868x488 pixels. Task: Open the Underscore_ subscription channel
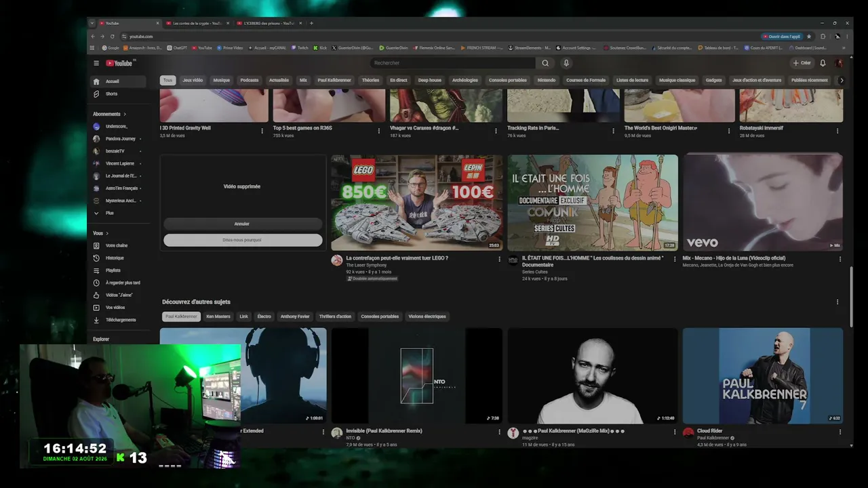[116, 127]
